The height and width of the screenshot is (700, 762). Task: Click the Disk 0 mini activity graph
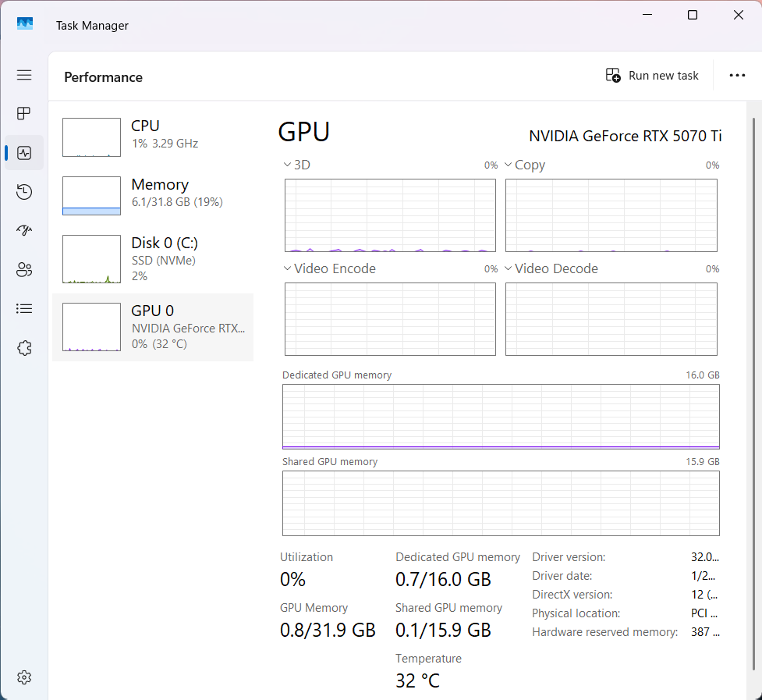(x=91, y=258)
